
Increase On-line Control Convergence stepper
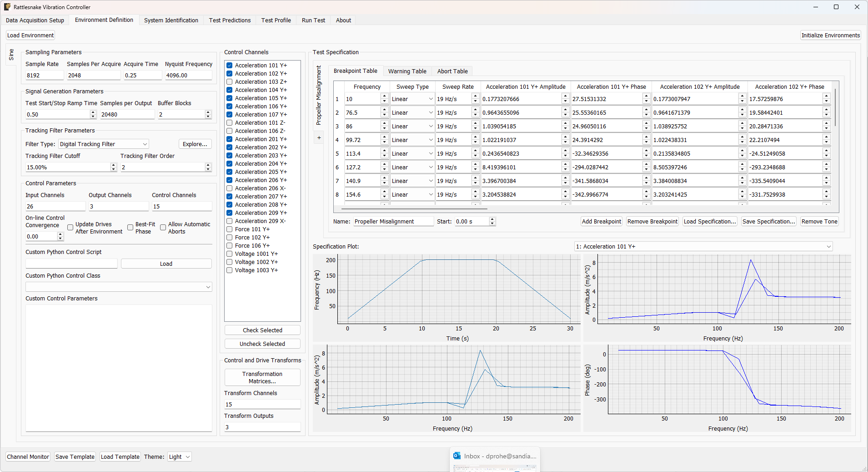[60, 234]
